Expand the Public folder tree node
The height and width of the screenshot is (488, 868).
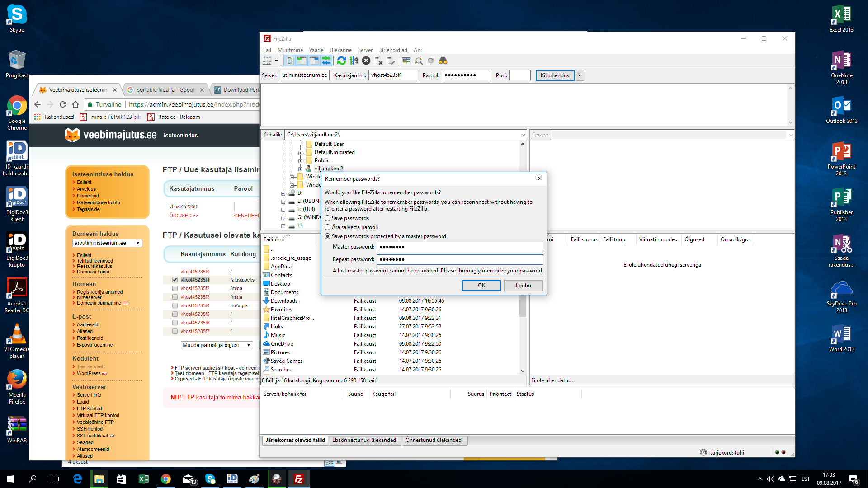300,160
